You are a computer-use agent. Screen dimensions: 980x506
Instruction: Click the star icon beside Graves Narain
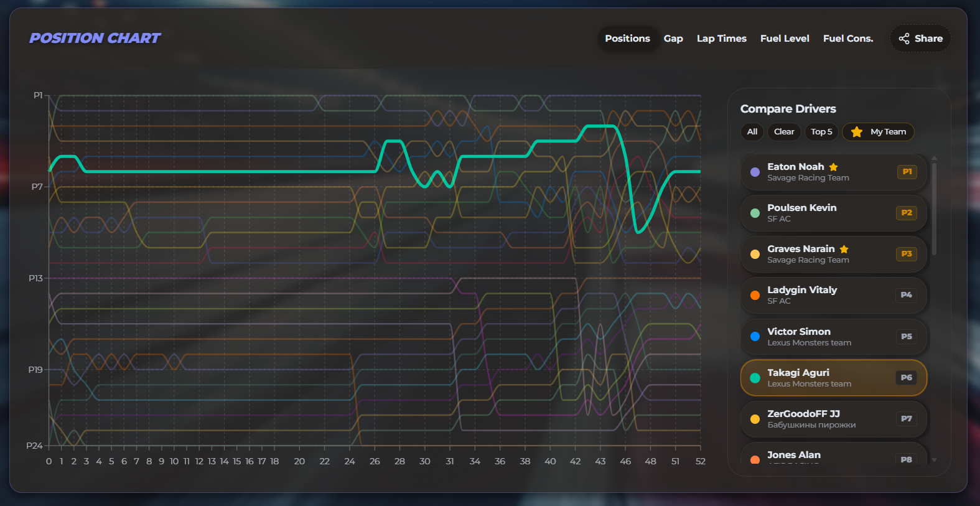coord(844,249)
